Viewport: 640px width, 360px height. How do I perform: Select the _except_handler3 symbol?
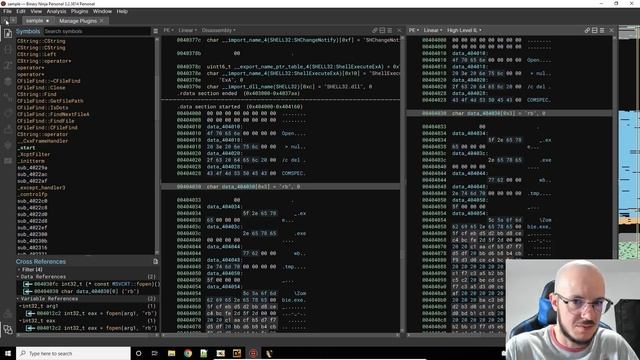tap(41, 188)
